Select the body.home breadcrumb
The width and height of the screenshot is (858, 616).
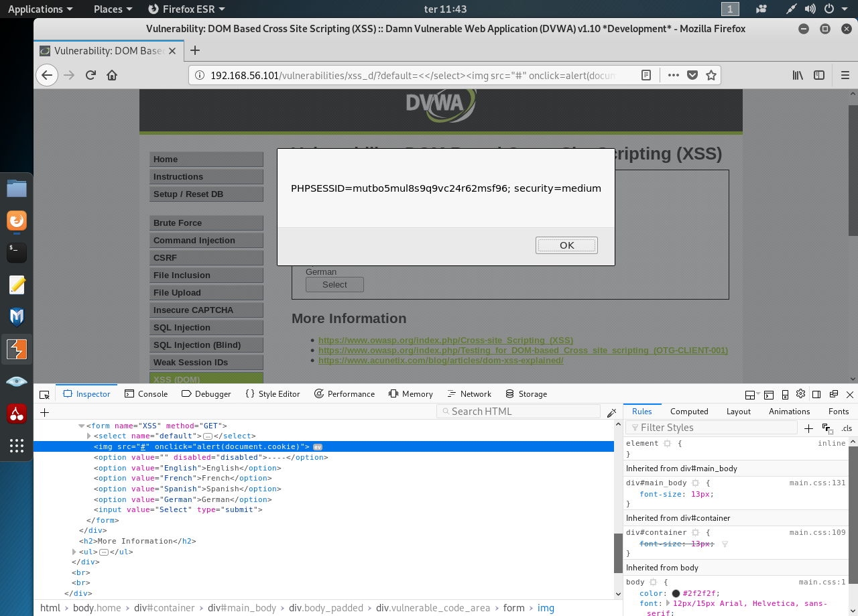tap(97, 608)
